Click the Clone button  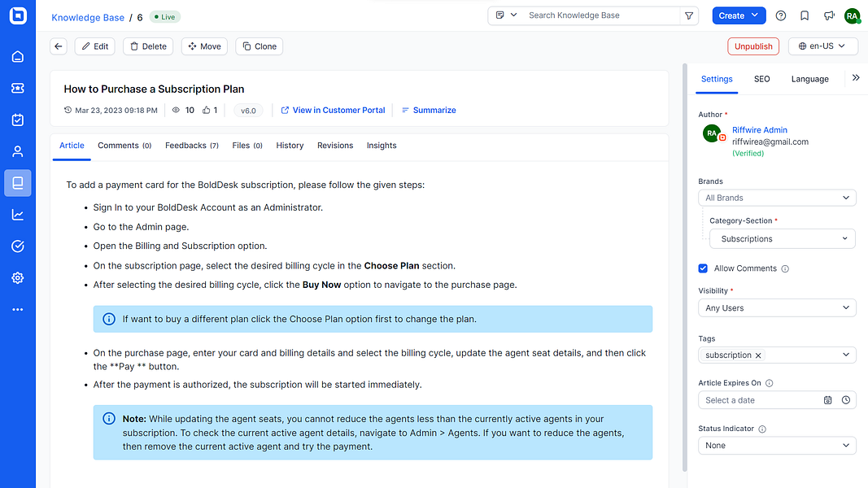click(259, 46)
